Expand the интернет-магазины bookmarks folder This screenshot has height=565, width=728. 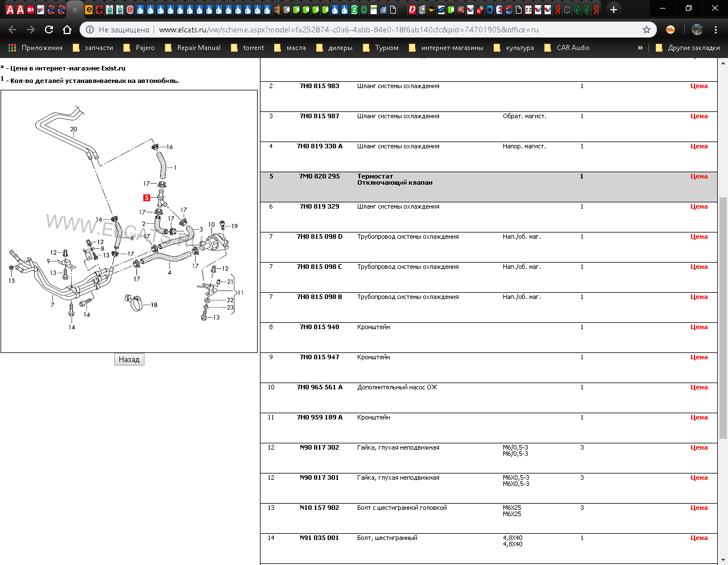coord(446,48)
